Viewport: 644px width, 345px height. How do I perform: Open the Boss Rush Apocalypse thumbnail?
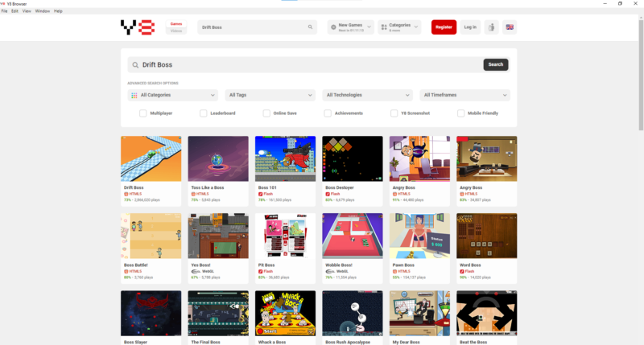(x=353, y=314)
